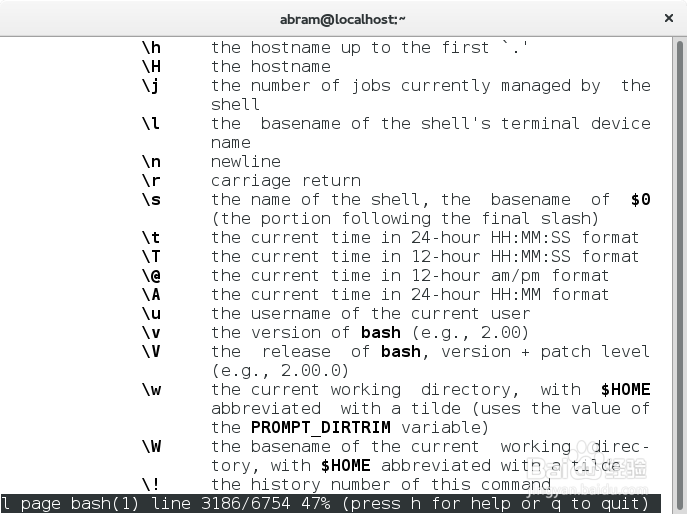Image resolution: width=687 pixels, height=514 pixels.
Task: Click the \@ escape code
Action: click(151, 276)
